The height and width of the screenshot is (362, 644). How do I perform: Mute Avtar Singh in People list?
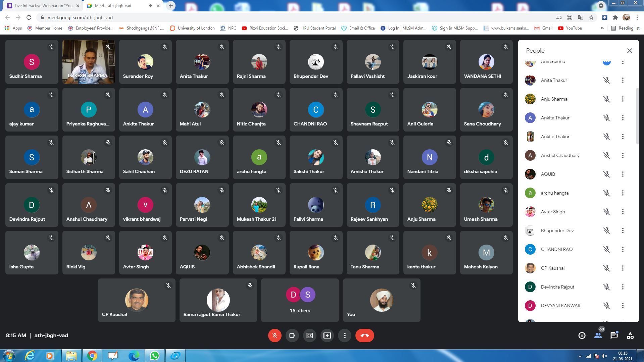point(606,212)
